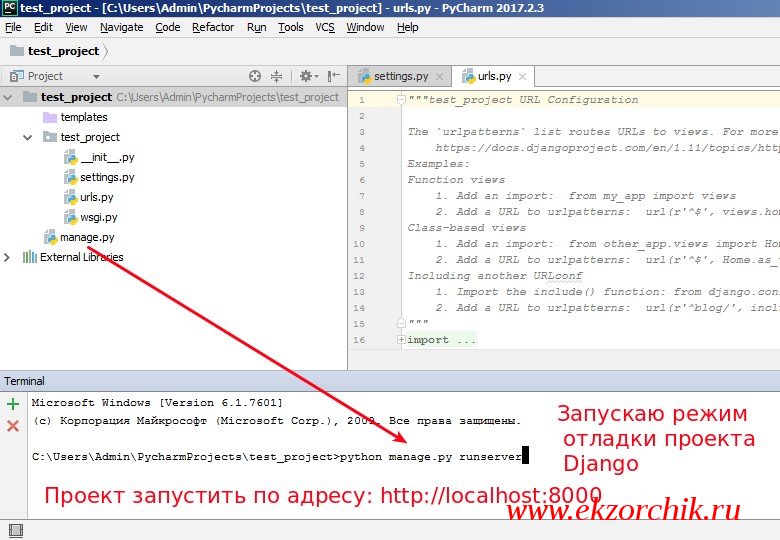
Task: Click 'Microsoft Windows [Version 6.1.7601]' terminal line
Action: [x=157, y=403]
